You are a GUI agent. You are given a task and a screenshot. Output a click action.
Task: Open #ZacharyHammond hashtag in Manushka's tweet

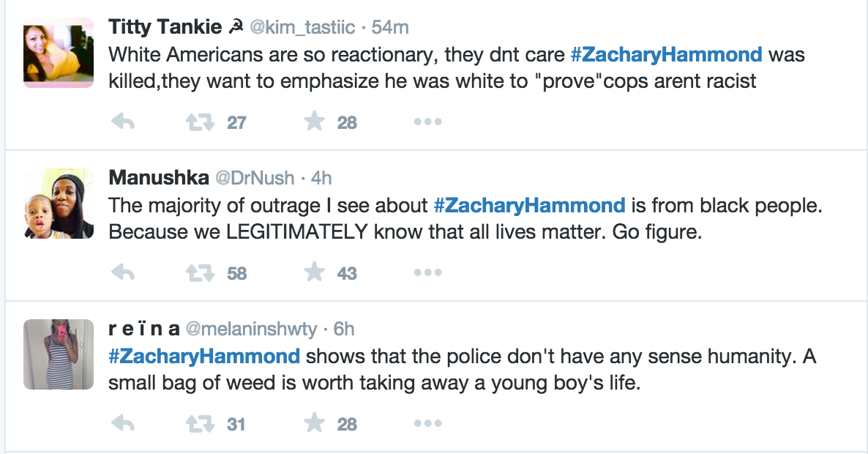[x=529, y=206]
